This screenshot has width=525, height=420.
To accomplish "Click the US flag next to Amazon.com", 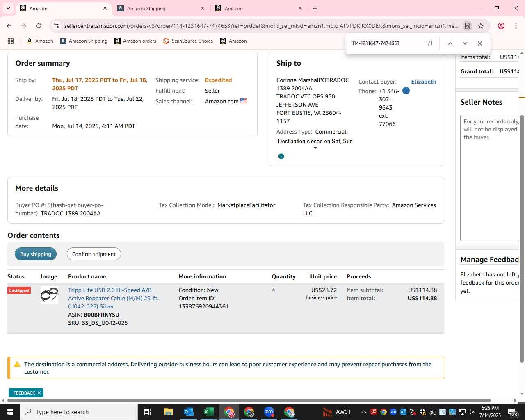I will pyautogui.click(x=244, y=101).
